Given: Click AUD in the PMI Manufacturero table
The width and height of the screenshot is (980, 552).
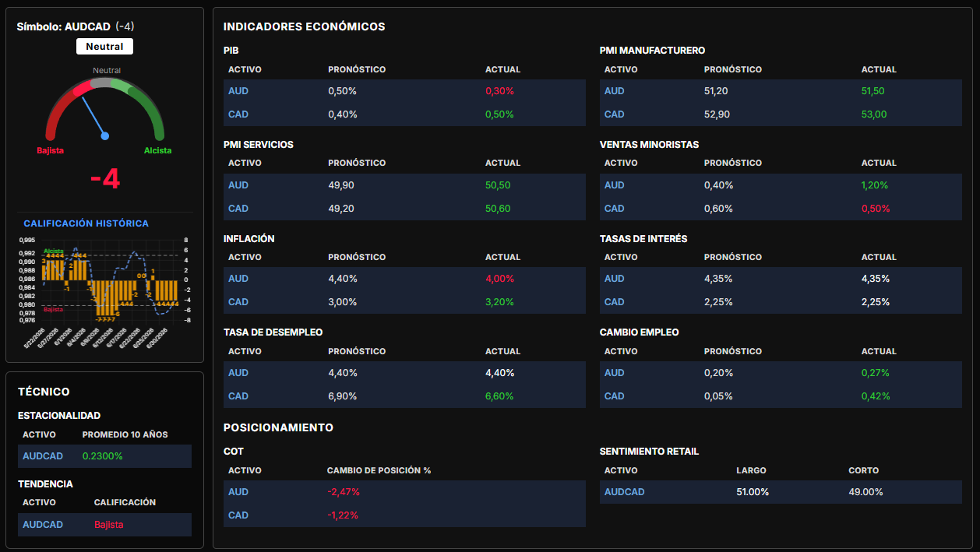Looking at the screenshot, I should coord(615,91).
